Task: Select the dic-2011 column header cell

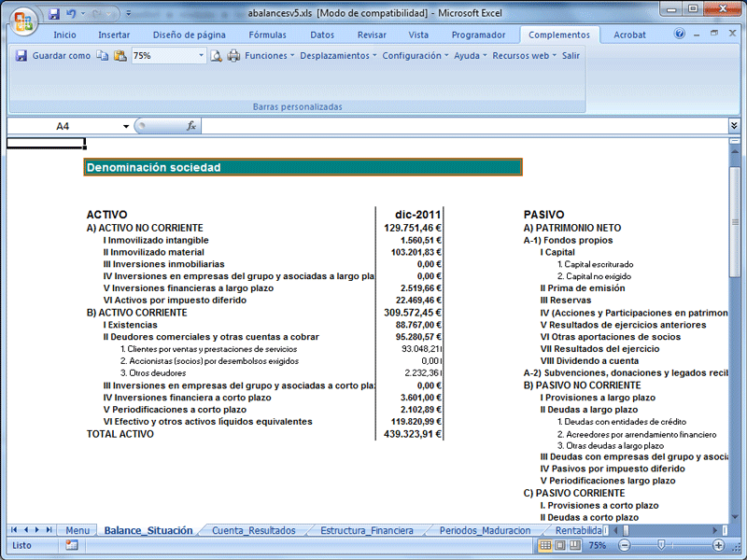Action: coord(417,215)
